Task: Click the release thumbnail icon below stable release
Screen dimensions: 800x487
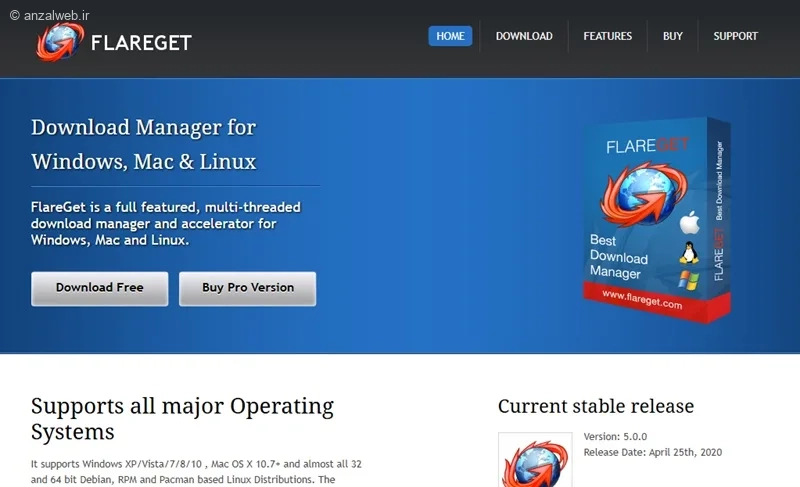Action: 535,459
